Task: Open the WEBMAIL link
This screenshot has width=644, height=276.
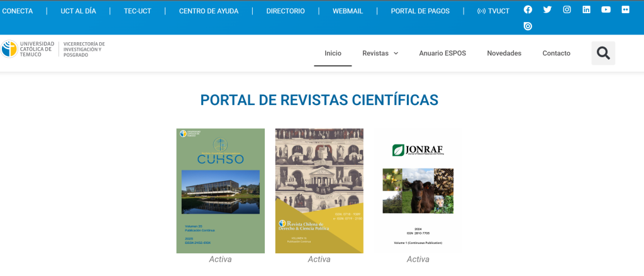Action: tap(348, 11)
